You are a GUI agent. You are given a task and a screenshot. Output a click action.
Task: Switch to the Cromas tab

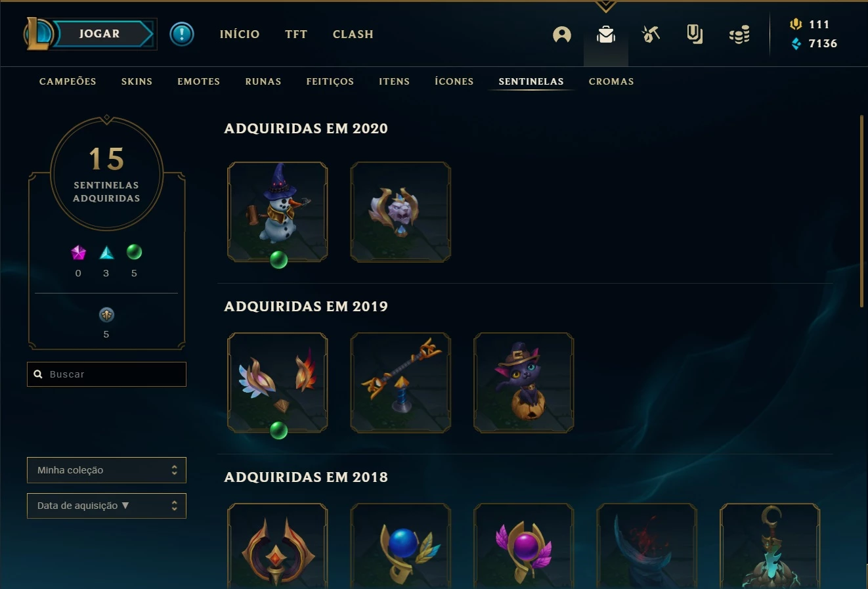[611, 81]
